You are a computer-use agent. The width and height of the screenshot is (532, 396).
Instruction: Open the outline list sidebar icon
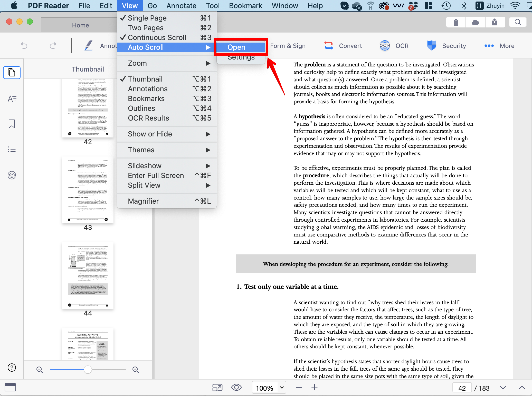12,149
